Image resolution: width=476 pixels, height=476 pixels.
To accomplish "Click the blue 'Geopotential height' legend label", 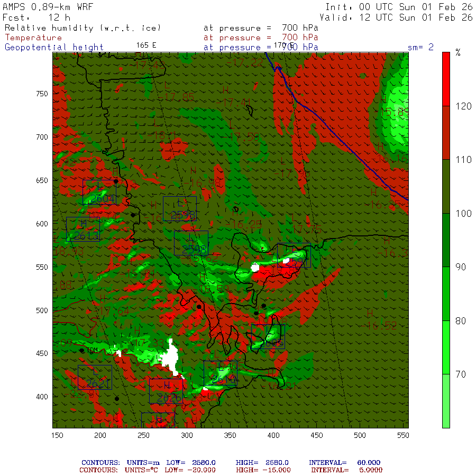I will (54, 48).
